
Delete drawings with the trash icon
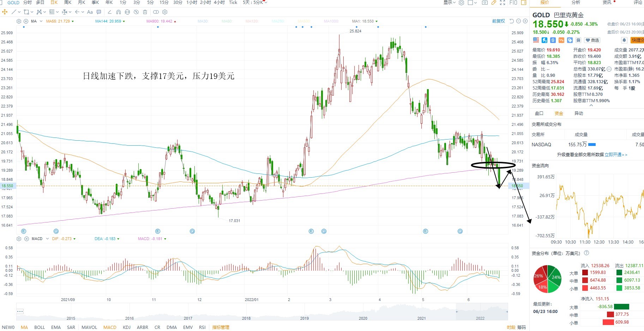point(145,12)
